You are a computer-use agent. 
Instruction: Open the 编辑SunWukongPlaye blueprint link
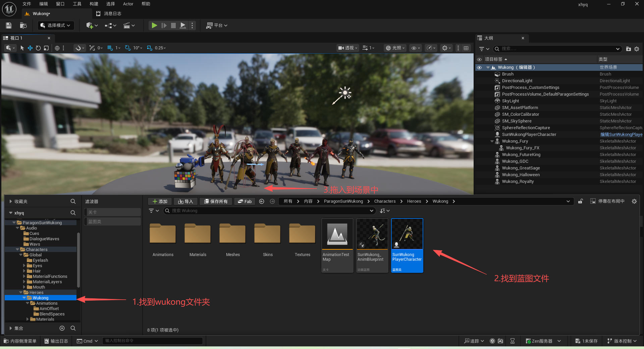tap(621, 135)
